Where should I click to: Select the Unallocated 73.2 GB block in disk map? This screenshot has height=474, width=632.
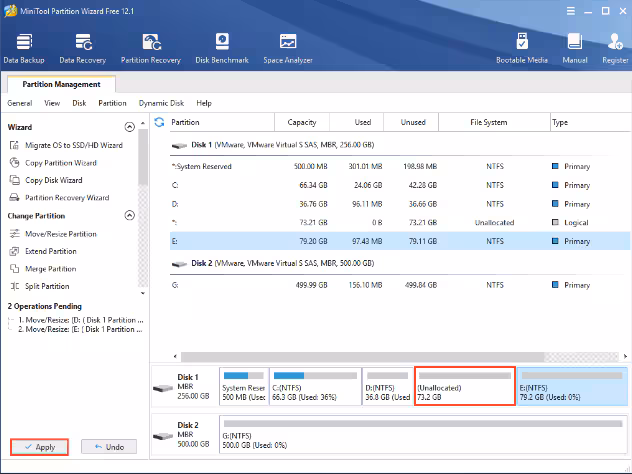464,386
